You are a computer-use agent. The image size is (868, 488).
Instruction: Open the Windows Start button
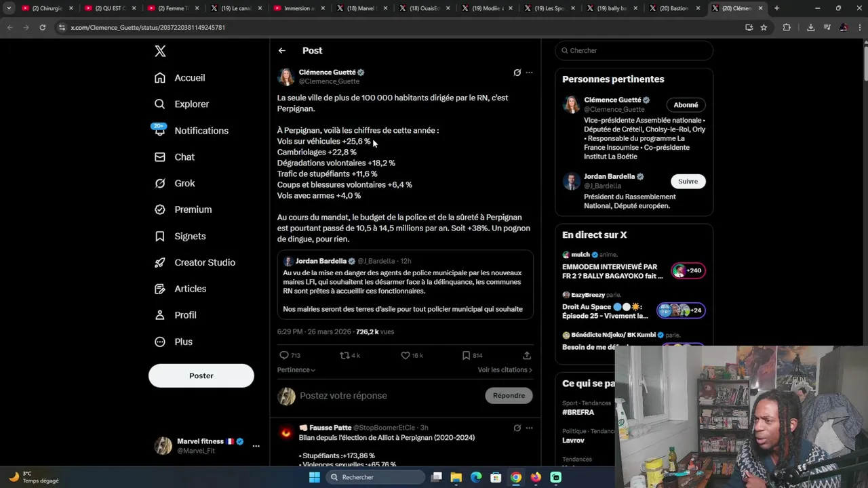[x=314, y=477]
